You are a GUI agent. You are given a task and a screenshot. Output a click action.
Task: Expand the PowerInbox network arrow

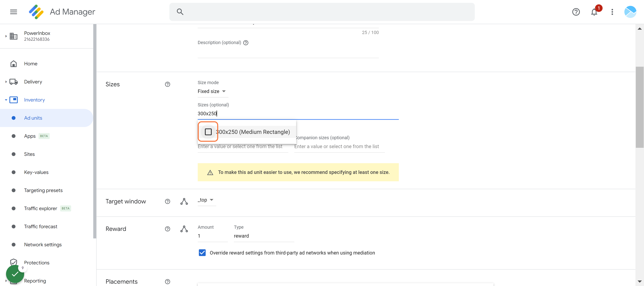click(x=6, y=36)
